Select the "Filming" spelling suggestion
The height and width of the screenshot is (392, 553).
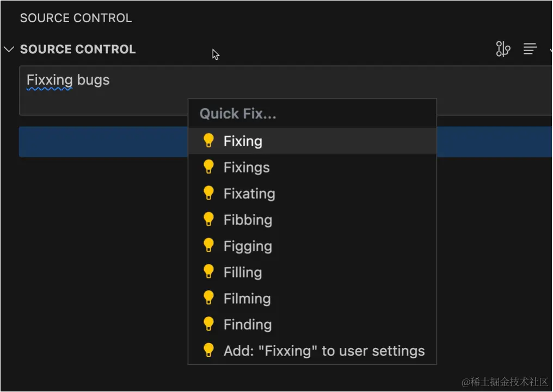point(247,298)
